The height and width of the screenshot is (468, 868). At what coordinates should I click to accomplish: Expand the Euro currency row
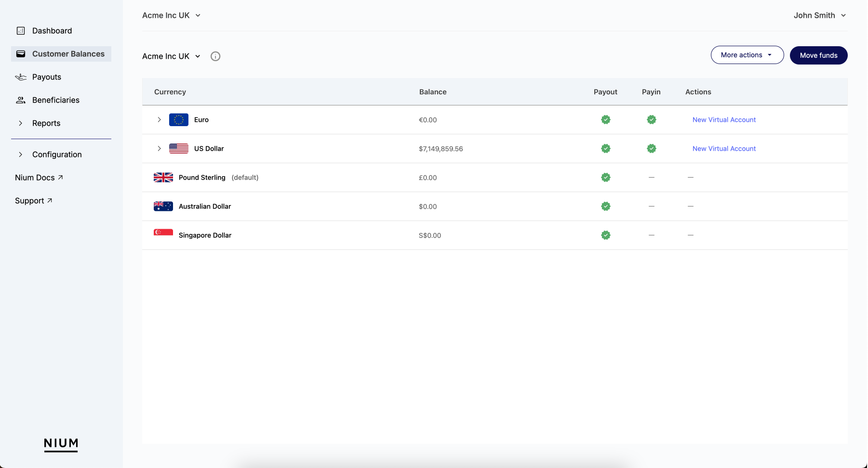tap(159, 120)
